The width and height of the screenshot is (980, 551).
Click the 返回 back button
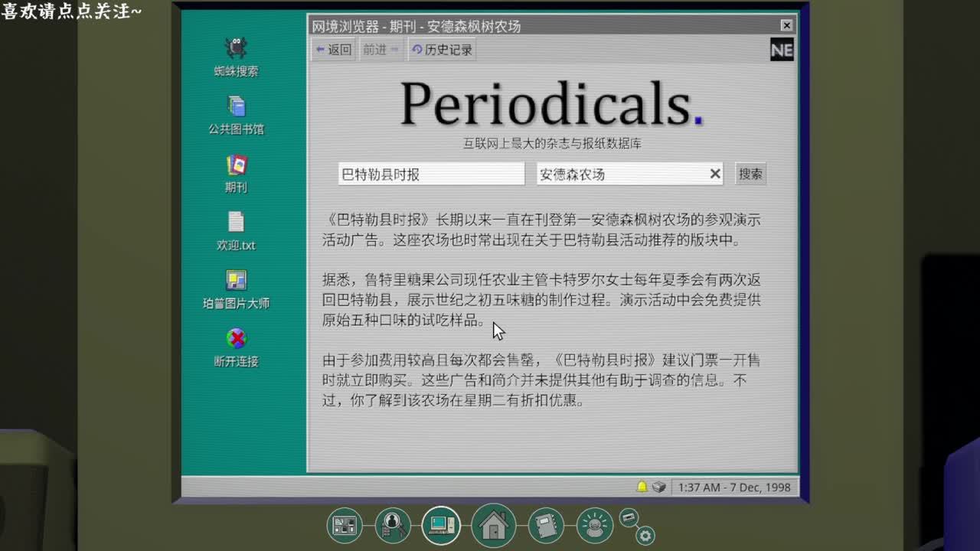[333, 50]
